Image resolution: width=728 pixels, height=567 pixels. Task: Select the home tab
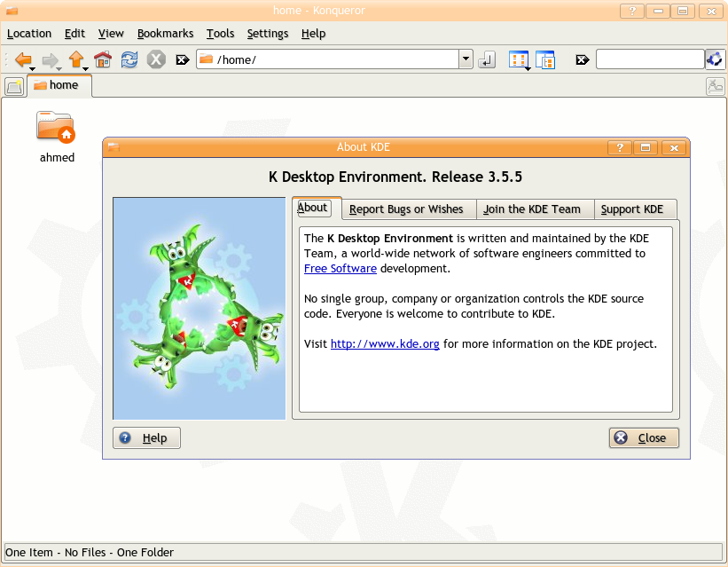[59, 85]
